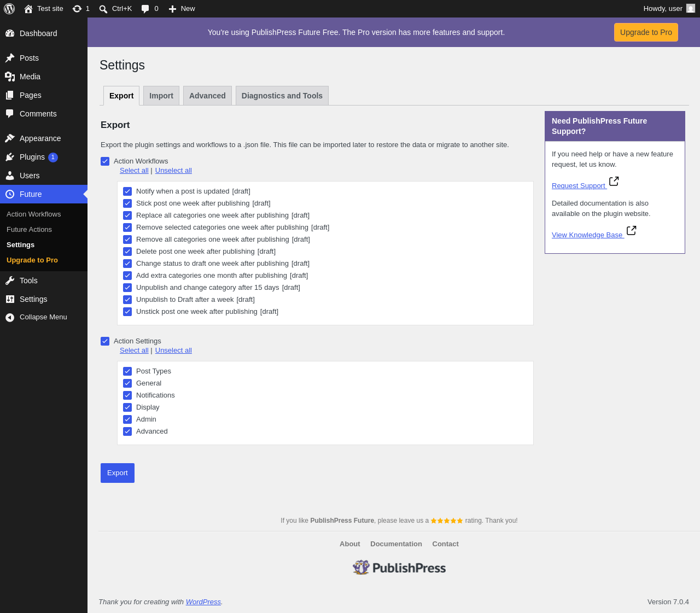The image size is (700, 613).
Task: Click the Users icon in sidebar
Action: [x=10, y=176]
